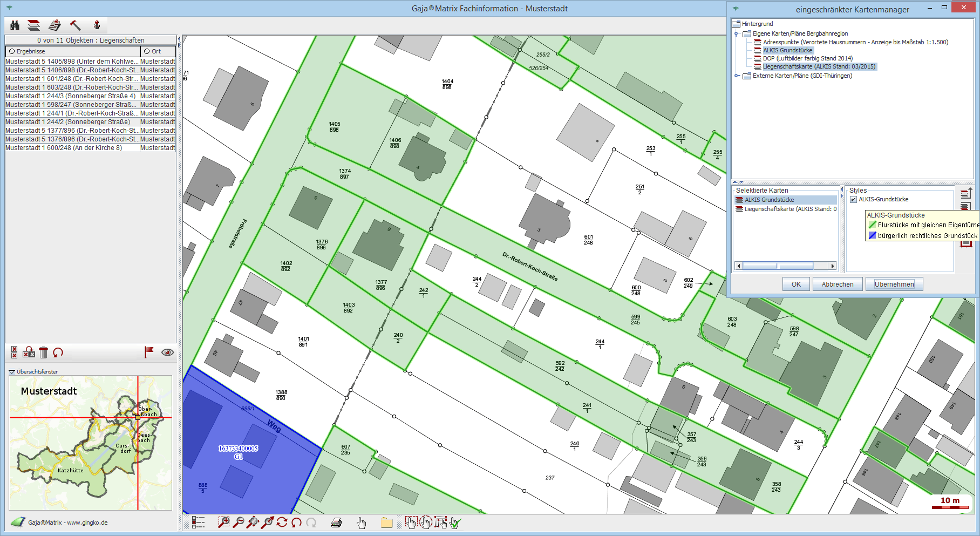The height and width of the screenshot is (536, 980).
Task: Open the map layers stack icon
Action: click(x=34, y=25)
